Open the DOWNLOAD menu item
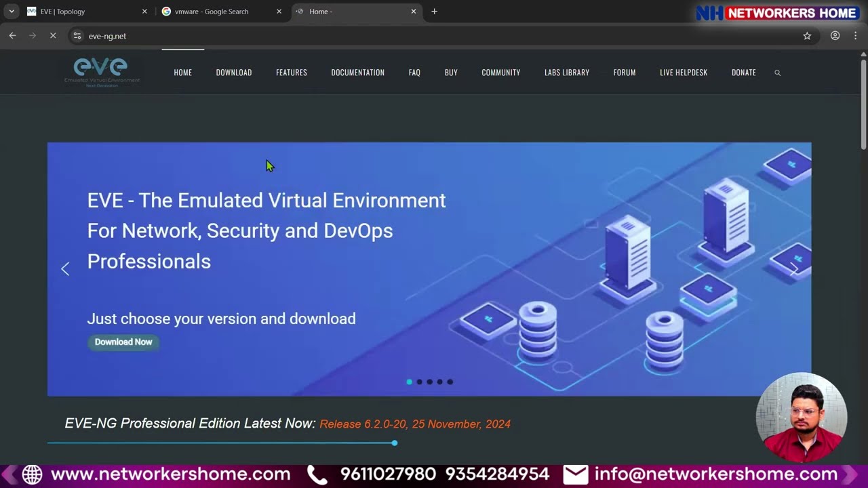868x488 pixels. 234,73
